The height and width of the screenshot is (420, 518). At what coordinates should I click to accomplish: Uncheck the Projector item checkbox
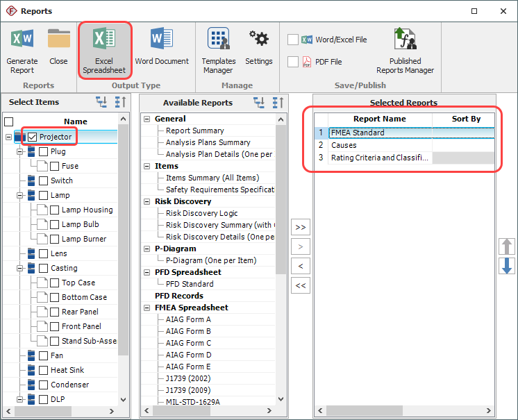[32, 137]
